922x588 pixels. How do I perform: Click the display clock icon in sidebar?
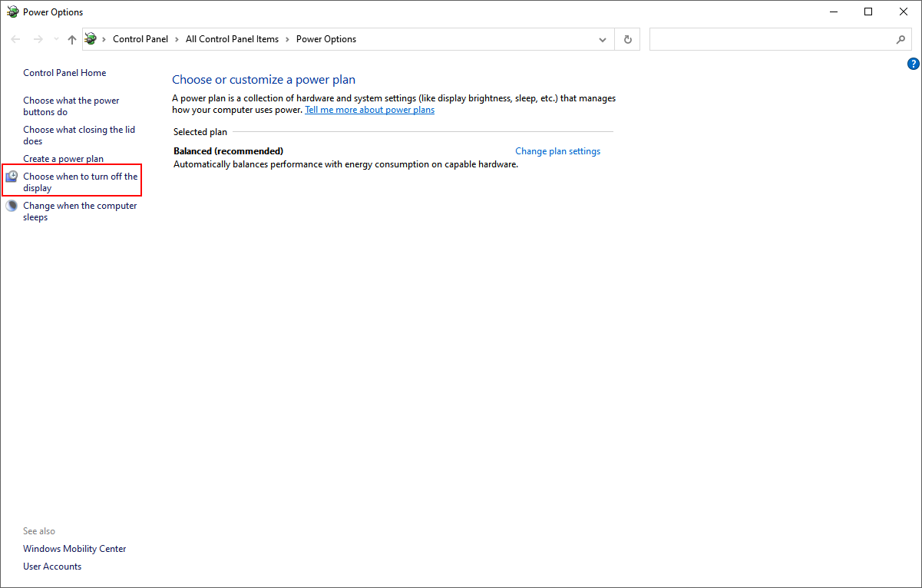(12, 177)
